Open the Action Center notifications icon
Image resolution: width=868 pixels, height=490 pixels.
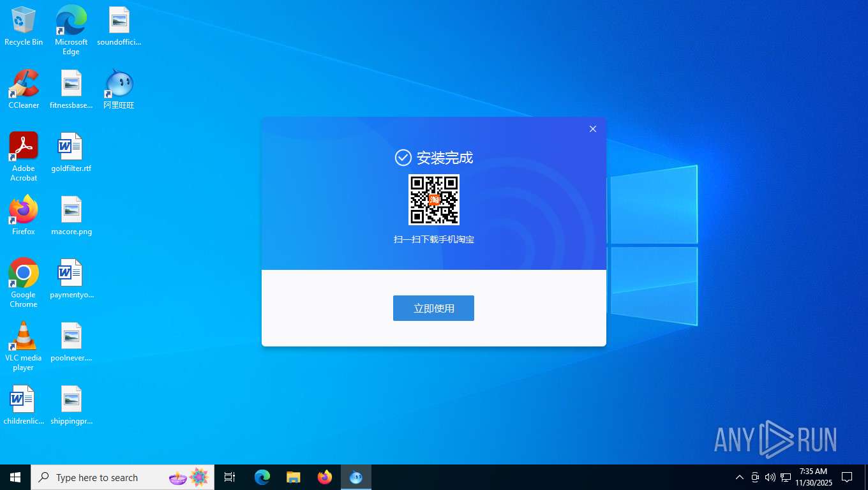click(x=848, y=477)
